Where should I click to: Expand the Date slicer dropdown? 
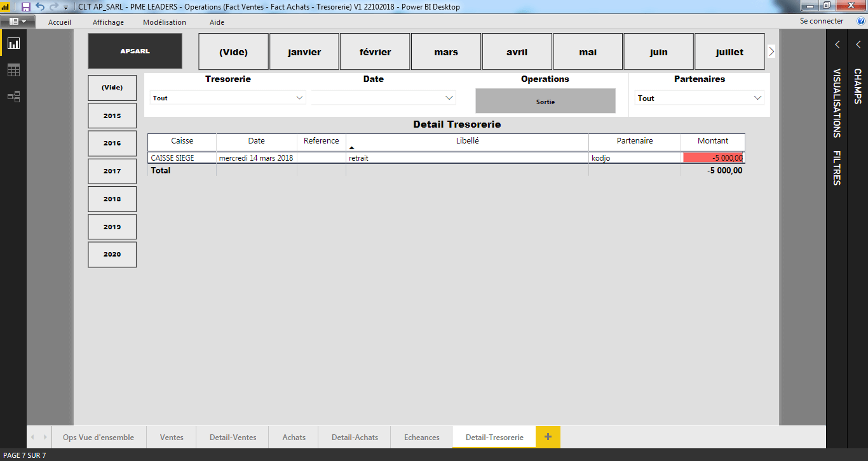449,98
